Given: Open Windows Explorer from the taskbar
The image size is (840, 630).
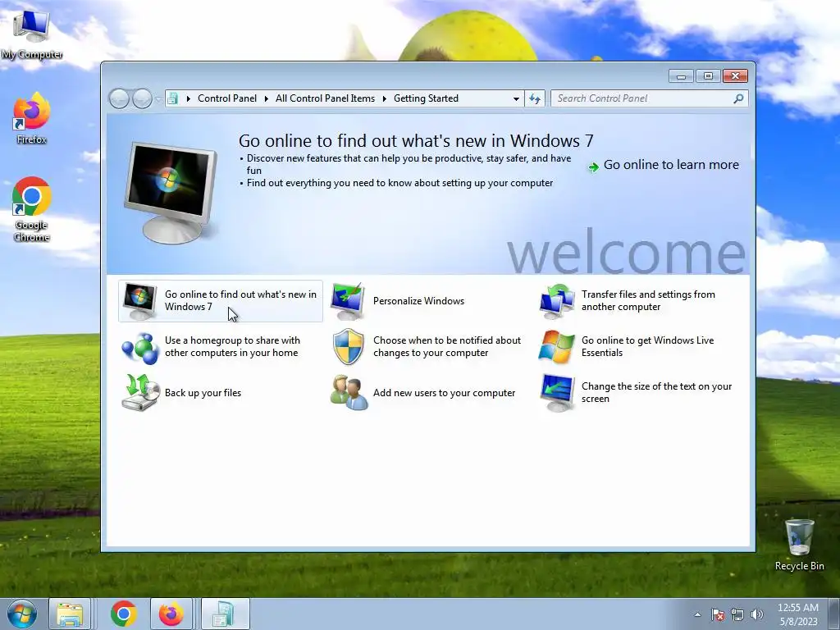Looking at the screenshot, I should 71,614.
